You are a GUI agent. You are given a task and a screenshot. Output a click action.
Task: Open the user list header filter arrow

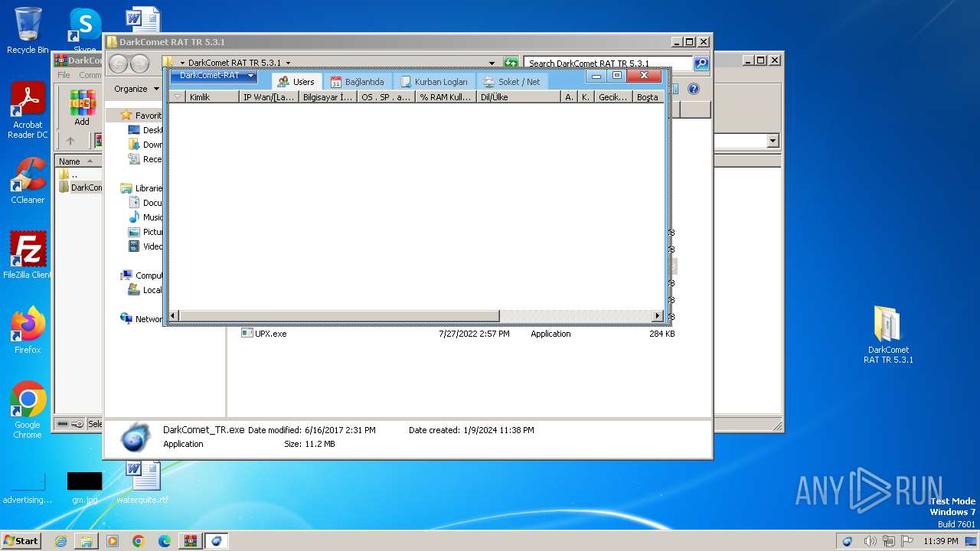(178, 97)
